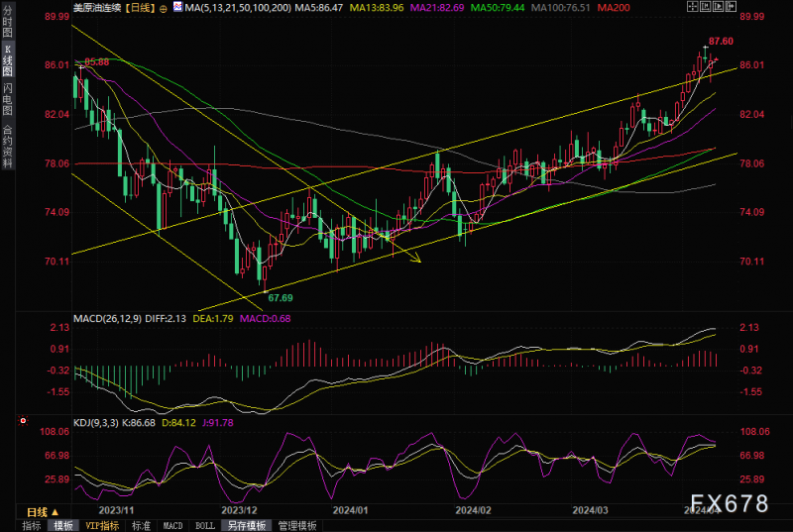Screen dimensions: 793x532
Task: Click the MA indicator chart icon
Action: (177, 7)
